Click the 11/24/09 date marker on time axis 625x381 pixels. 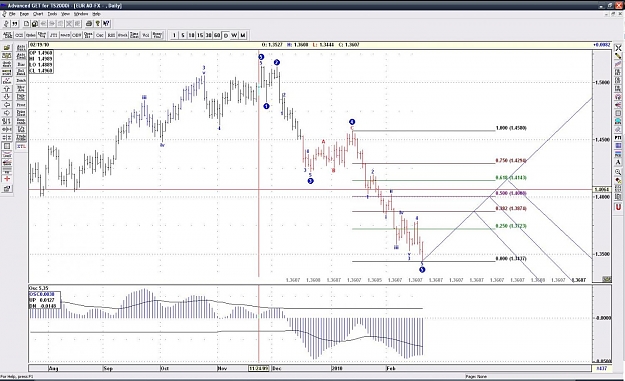[x=259, y=368]
